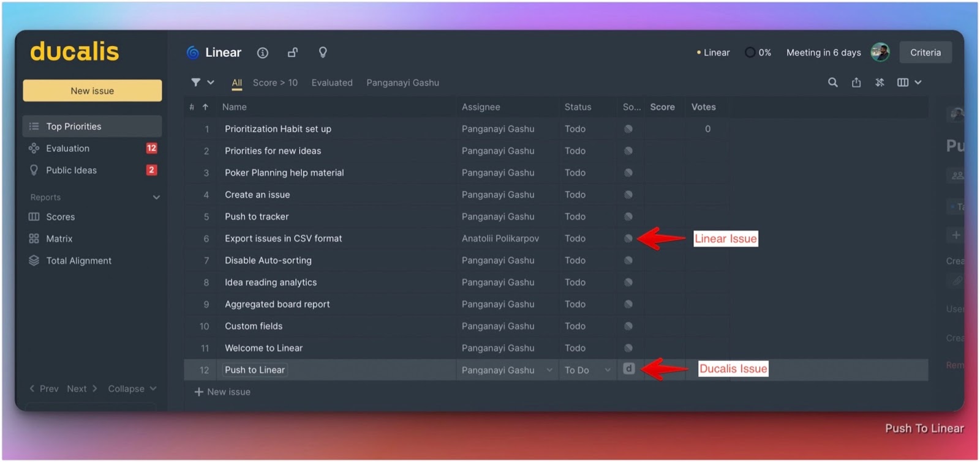The height and width of the screenshot is (462, 980).
Task: Click source icon for Create an issue
Action: [628, 195]
